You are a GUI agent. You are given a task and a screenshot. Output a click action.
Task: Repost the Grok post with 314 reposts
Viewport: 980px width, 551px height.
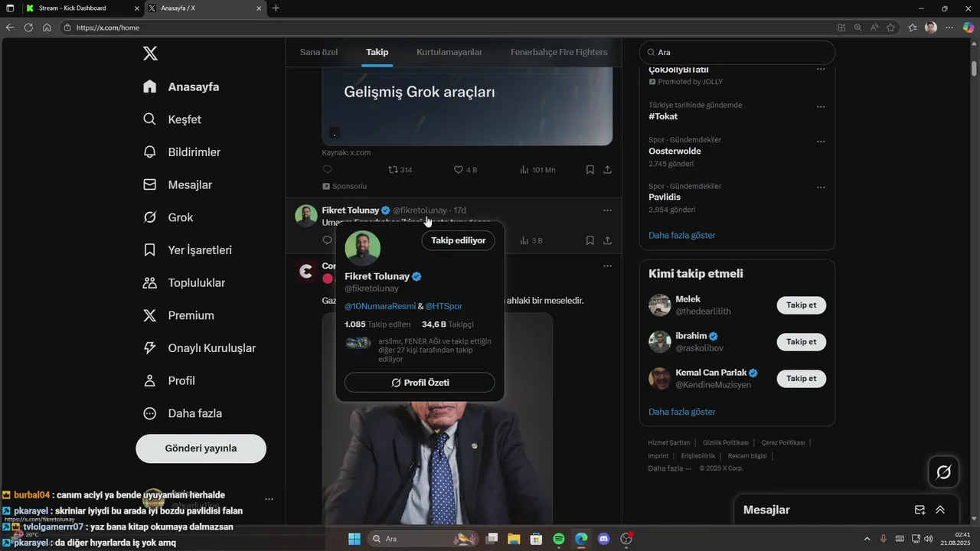click(x=400, y=170)
